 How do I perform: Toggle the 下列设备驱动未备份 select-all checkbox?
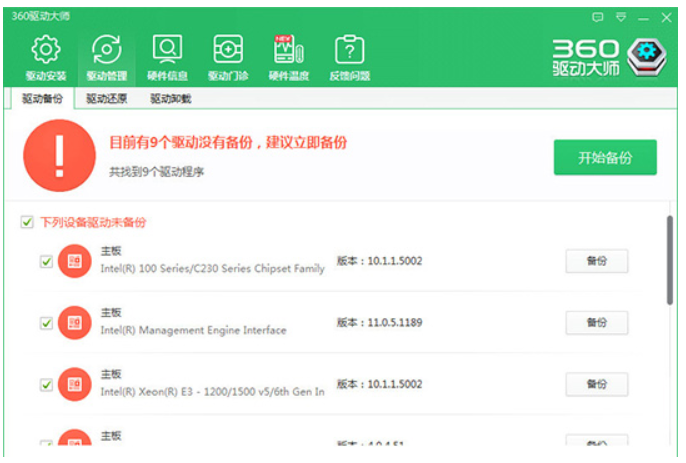coord(27,222)
